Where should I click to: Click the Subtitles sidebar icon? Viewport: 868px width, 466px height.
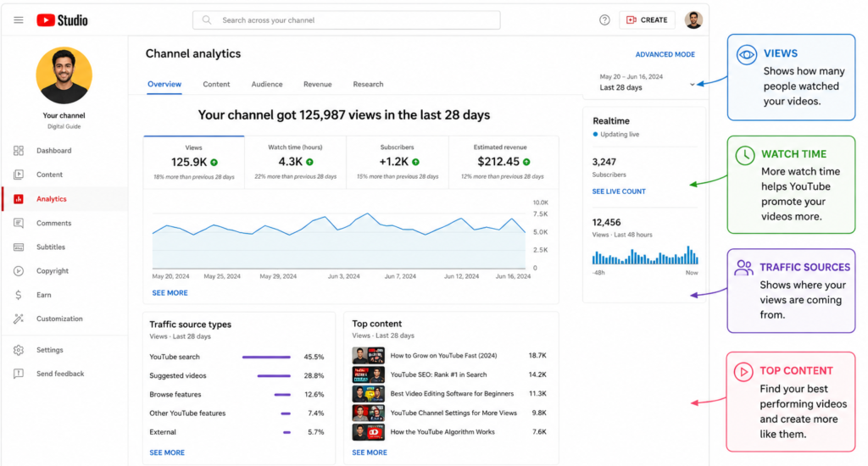(x=19, y=247)
